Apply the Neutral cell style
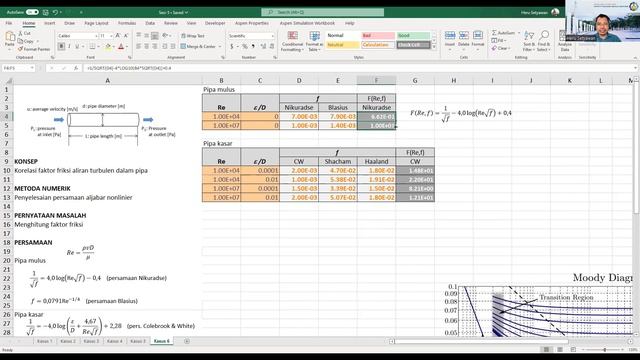Screen dimensions: 640x360 (x=342, y=45)
